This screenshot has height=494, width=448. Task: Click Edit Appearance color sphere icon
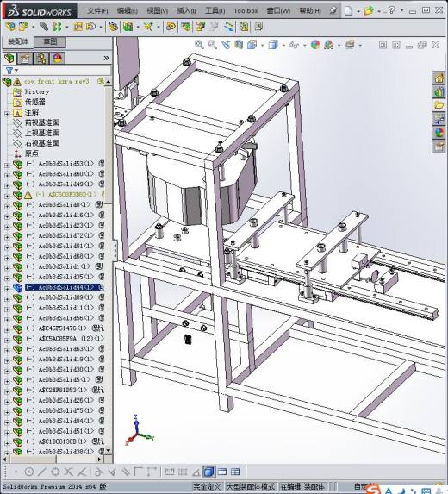(315, 45)
